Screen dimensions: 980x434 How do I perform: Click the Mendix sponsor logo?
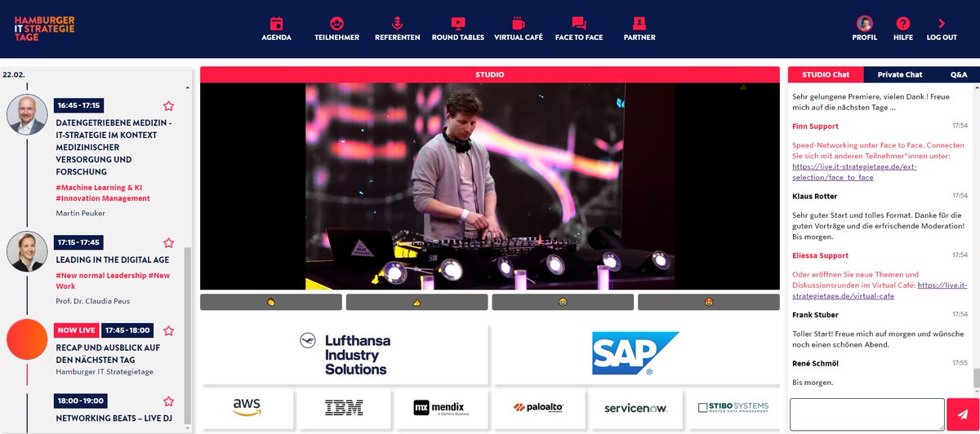(442, 408)
